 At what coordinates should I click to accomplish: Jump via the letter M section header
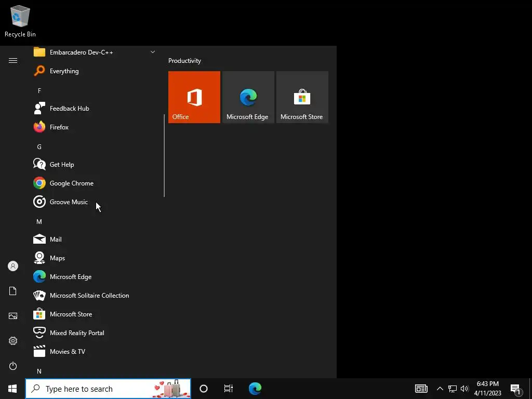(39, 221)
